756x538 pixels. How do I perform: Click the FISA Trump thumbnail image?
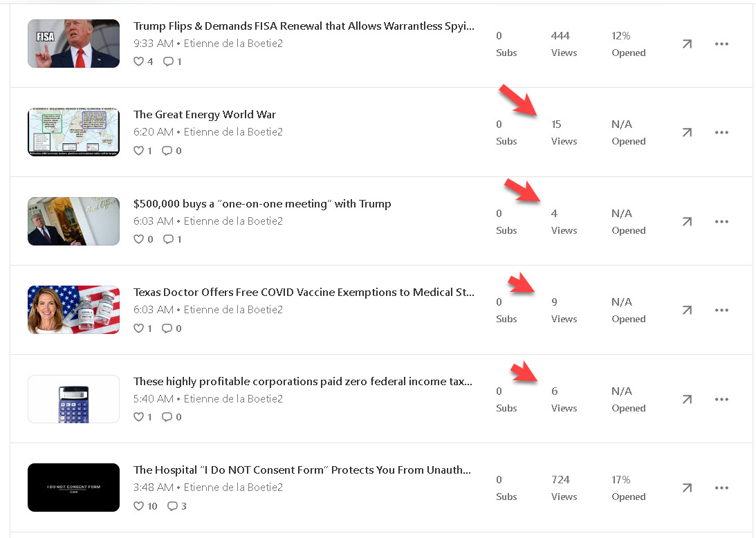click(73, 44)
